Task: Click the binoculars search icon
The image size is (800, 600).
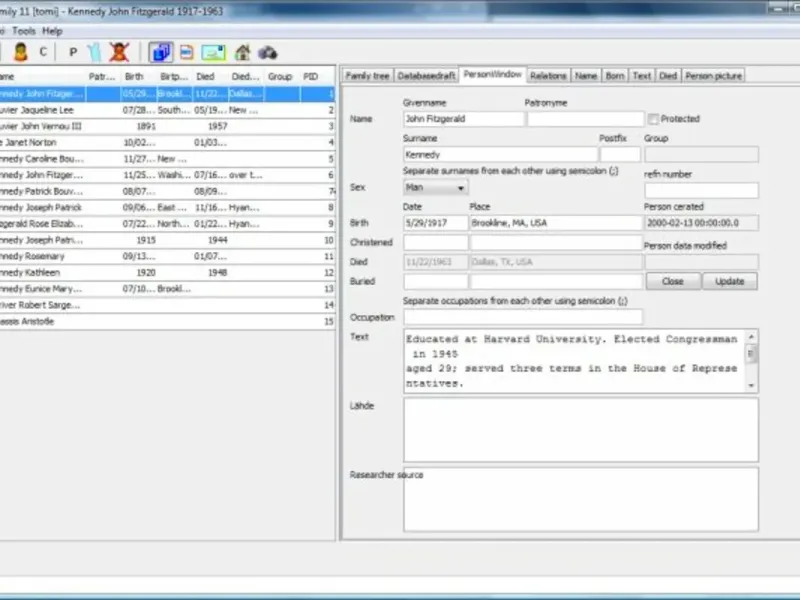Action: click(267, 52)
